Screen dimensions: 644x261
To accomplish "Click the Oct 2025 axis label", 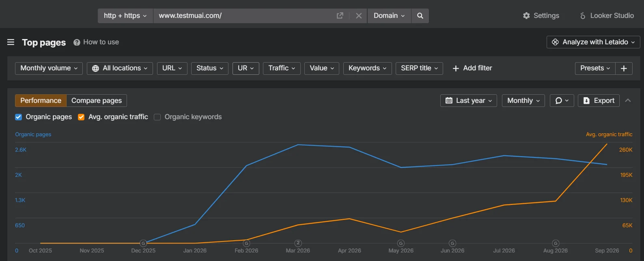I will tap(40, 250).
